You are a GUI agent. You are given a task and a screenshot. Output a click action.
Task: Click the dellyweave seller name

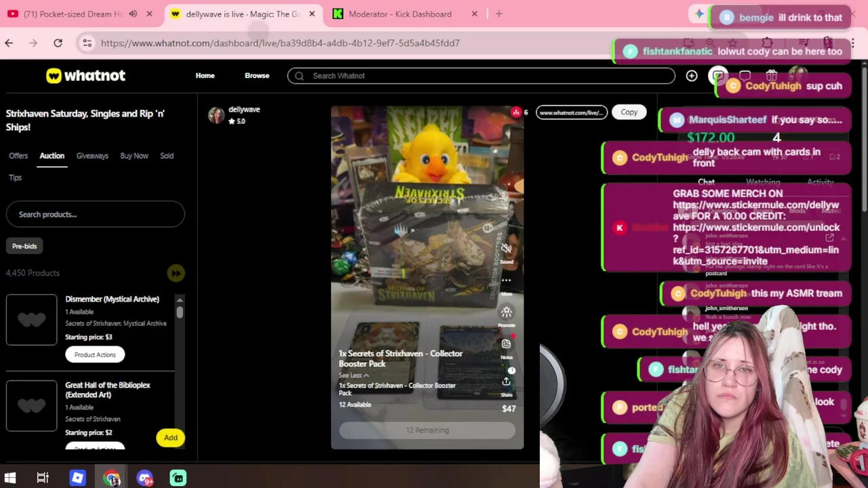pyautogui.click(x=244, y=109)
